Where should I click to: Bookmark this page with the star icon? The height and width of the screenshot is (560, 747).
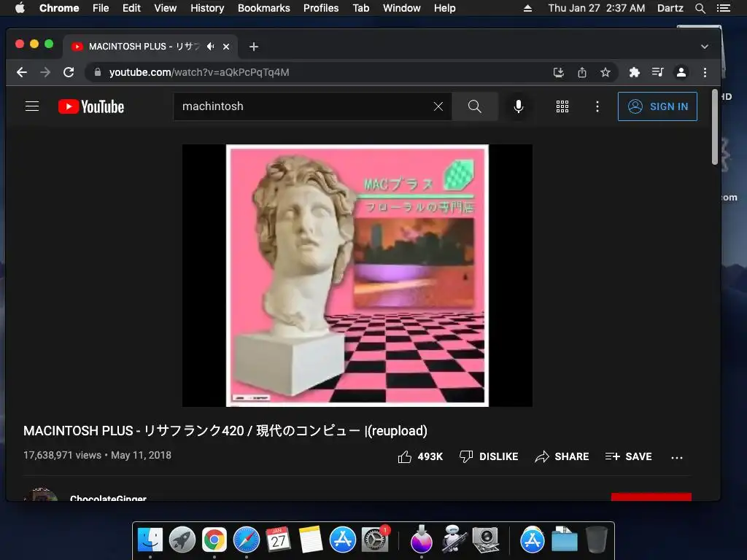605,72
